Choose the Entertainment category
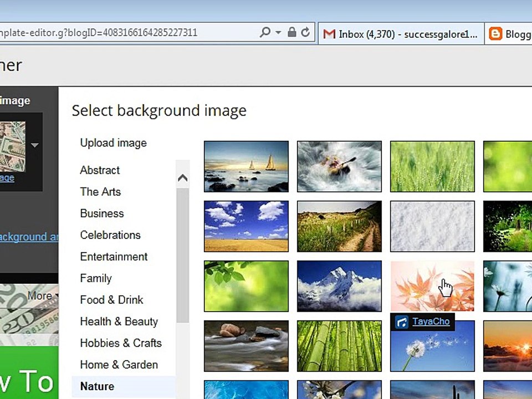The height and width of the screenshot is (399, 532). [x=114, y=257]
